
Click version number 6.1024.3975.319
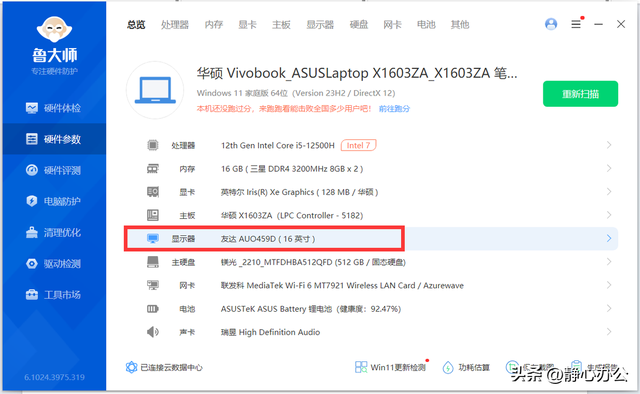[x=54, y=377]
